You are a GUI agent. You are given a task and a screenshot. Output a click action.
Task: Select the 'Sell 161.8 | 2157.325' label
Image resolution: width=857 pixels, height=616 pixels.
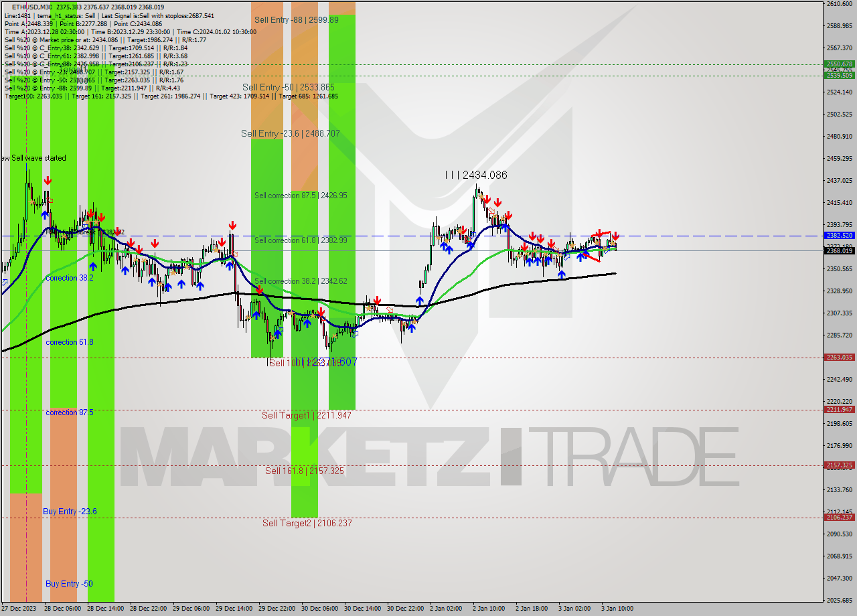pyautogui.click(x=305, y=471)
